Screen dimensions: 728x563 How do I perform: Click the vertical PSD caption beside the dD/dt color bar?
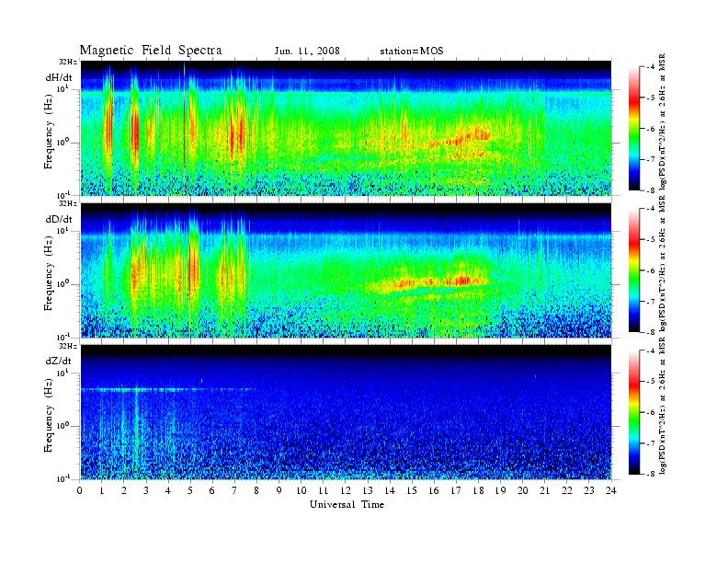tap(664, 263)
